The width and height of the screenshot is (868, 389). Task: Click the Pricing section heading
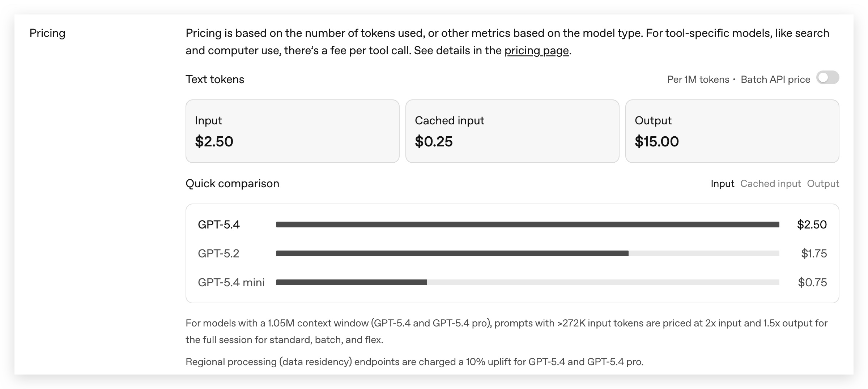pos(47,33)
